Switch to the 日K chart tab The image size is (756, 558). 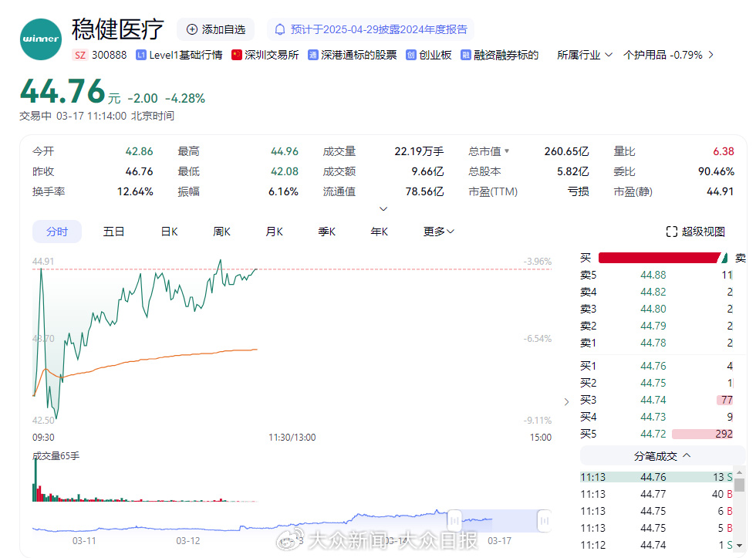pos(169,232)
